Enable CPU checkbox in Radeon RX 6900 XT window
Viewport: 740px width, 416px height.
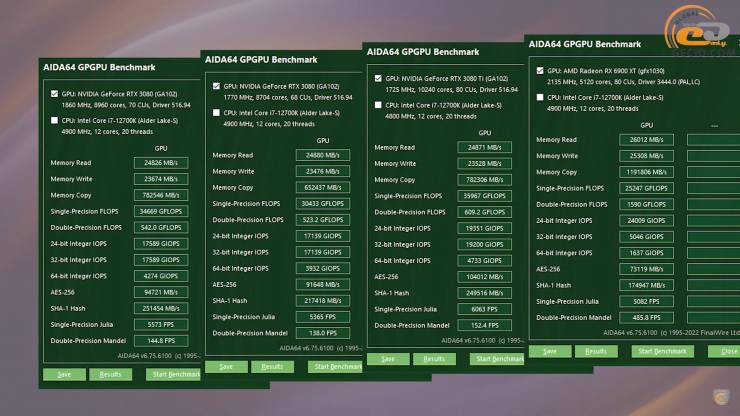(540, 97)
